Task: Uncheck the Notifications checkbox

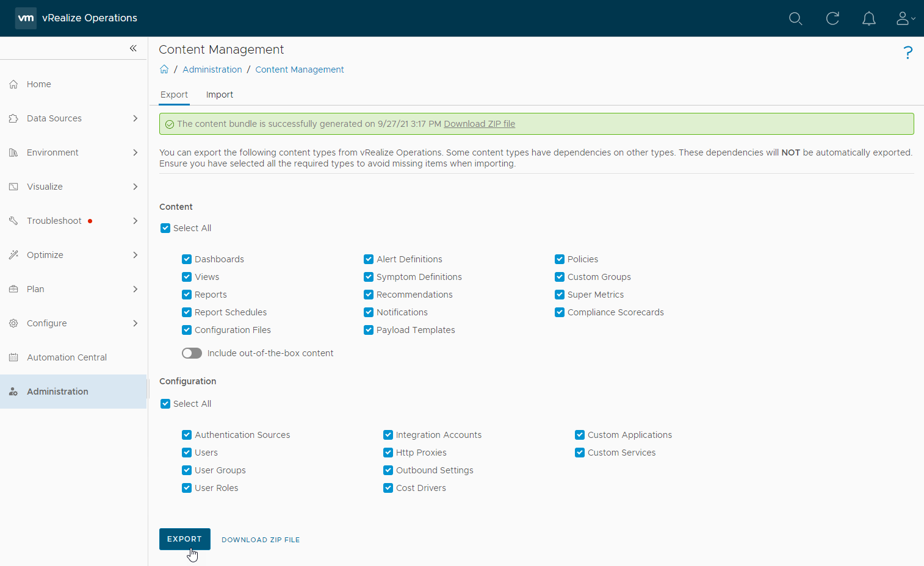Action: (369, 312)
